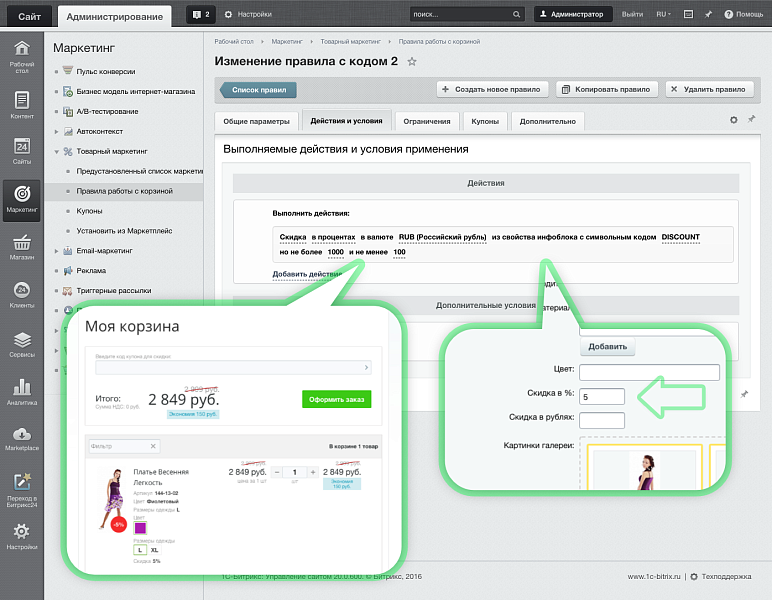Click the Скидка в % input field
772x600 pixels.
[602, 396]
